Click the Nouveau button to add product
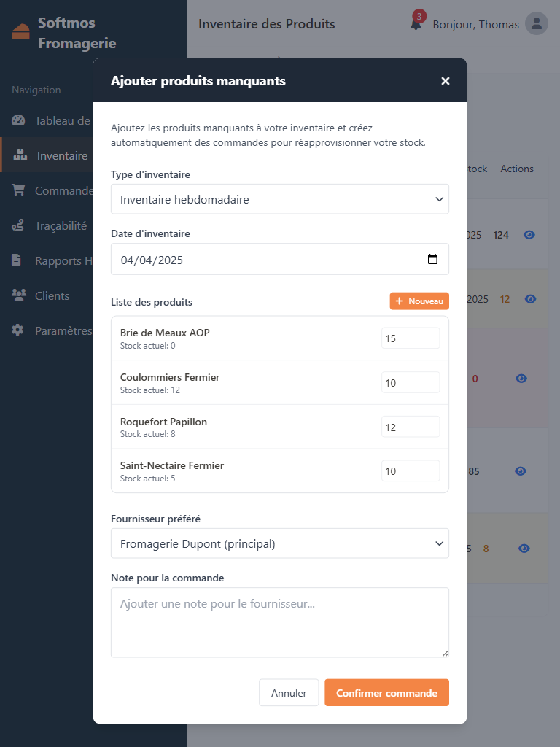This screenshot has height=747, width=560. pyautogui.click(x=419, y=301)
